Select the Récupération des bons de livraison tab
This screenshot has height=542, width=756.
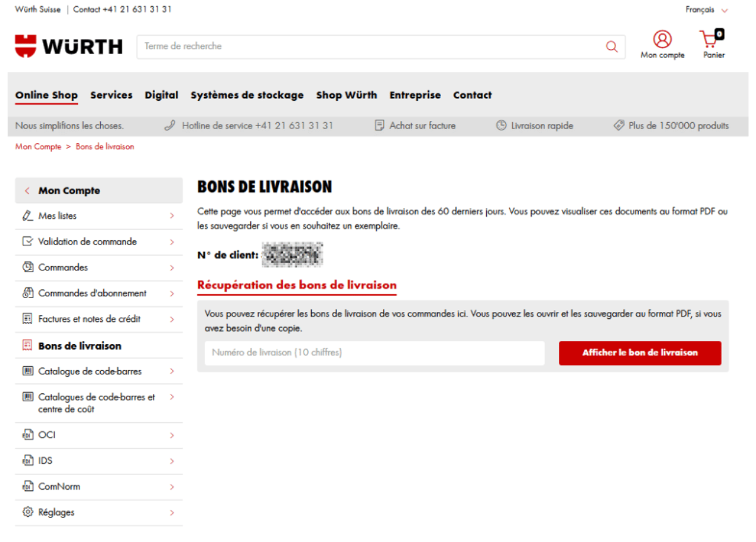(297, 285)
